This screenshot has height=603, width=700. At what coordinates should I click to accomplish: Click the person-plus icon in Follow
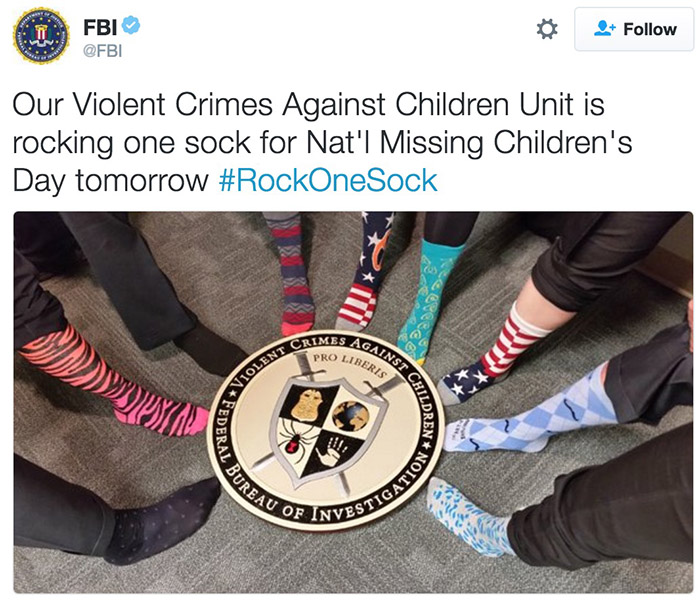(604, 29)
